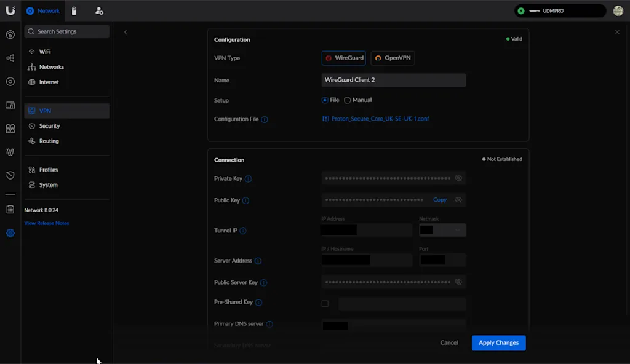Show Server Address info tooltip
Viewport: 630px width, 364px height.
pos(258,261)
